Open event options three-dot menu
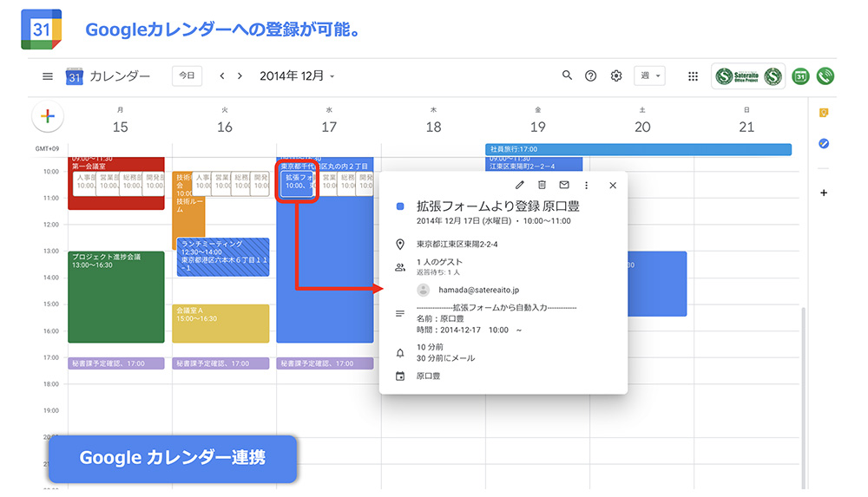The image size is (868, 497). click(586, 186)
